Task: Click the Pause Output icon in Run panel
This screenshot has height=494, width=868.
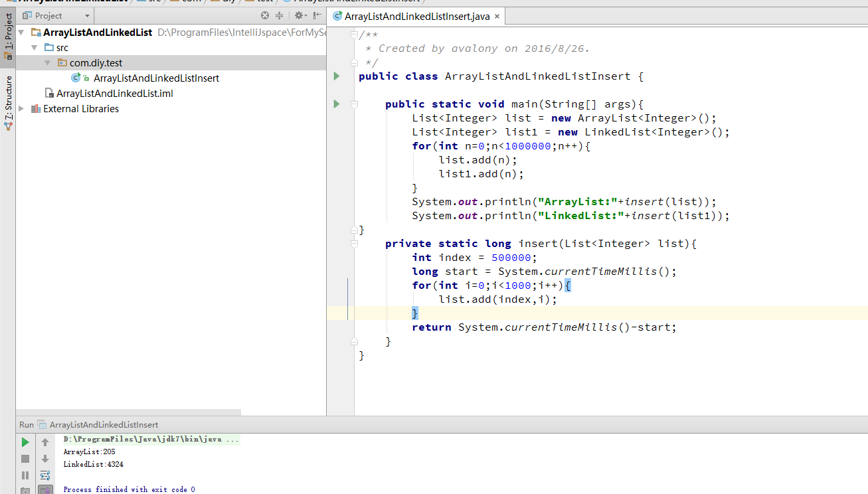Action: click(x=25, y=475)
